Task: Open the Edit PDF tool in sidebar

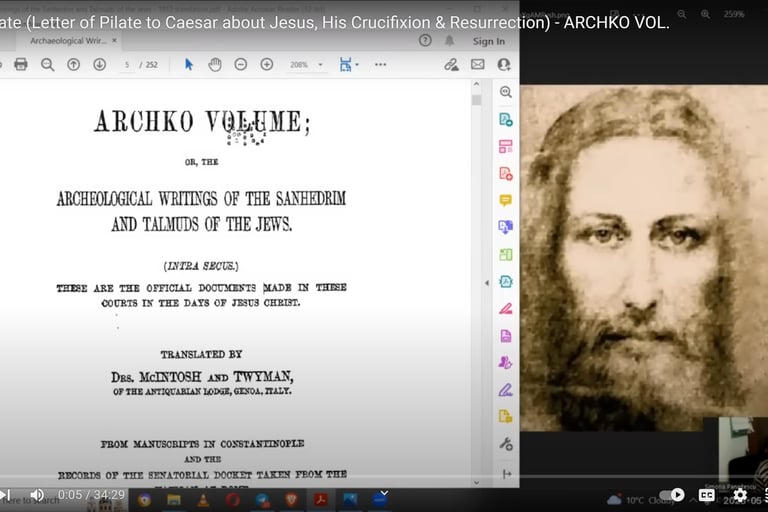Action: point(505,146)
